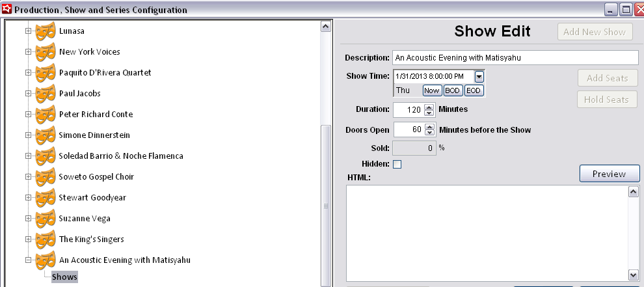Select the Simone Dinnerstein mask icon

tap(45, 135)
